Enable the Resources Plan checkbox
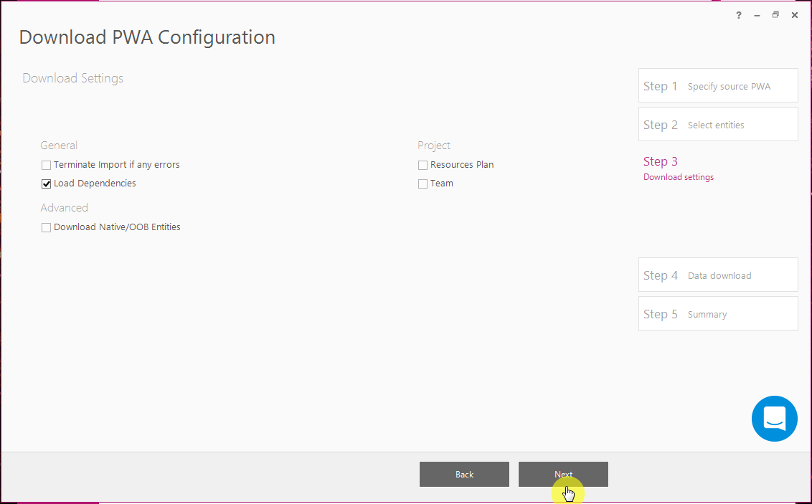 tap(422, 165)
